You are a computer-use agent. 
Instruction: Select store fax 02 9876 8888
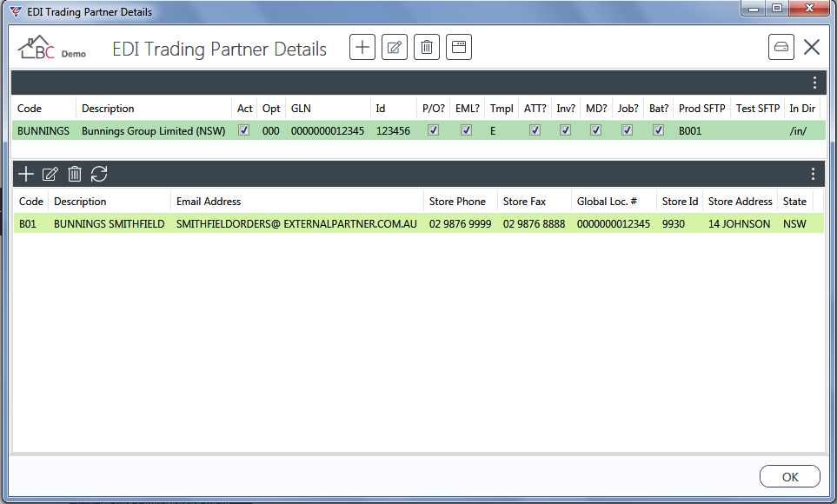coord(534,223)
